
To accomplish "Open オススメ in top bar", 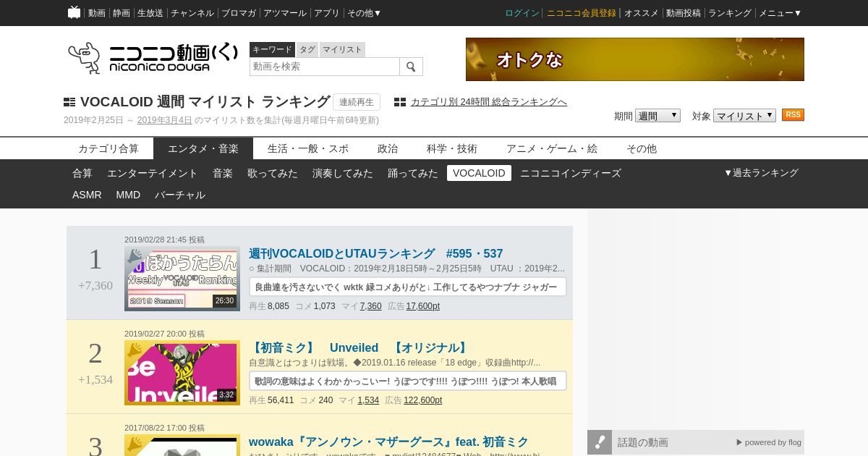I will [x=642, y=13].
